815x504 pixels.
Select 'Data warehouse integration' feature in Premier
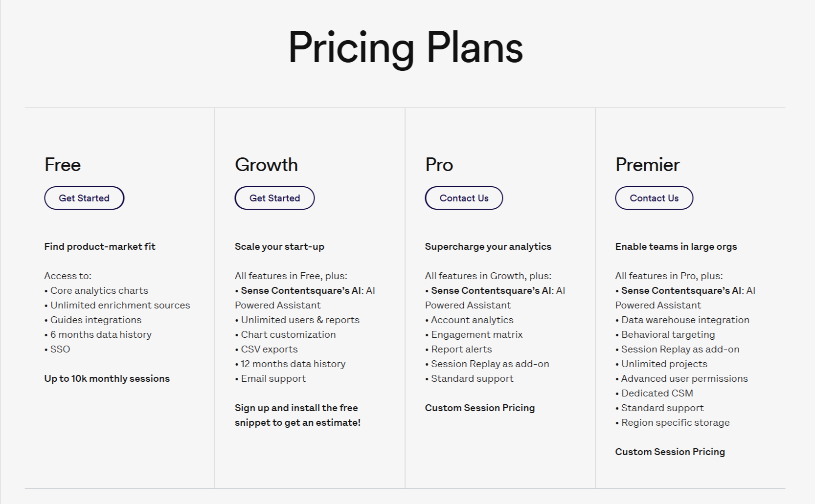(684, 320)
